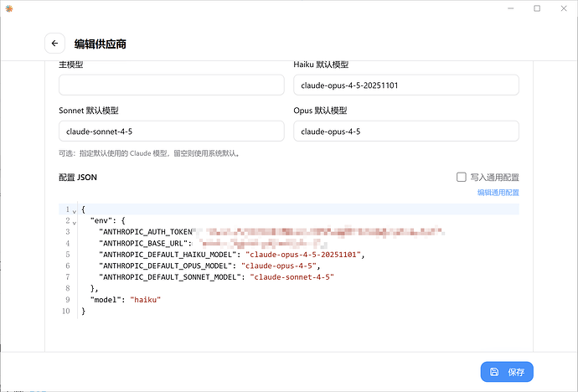The height and width of the screenshot is (392, 578).
Task: Click the "ANTHROPIC_DEFAULT_OPUS_MODEL" key
Action: coord(165,266)
